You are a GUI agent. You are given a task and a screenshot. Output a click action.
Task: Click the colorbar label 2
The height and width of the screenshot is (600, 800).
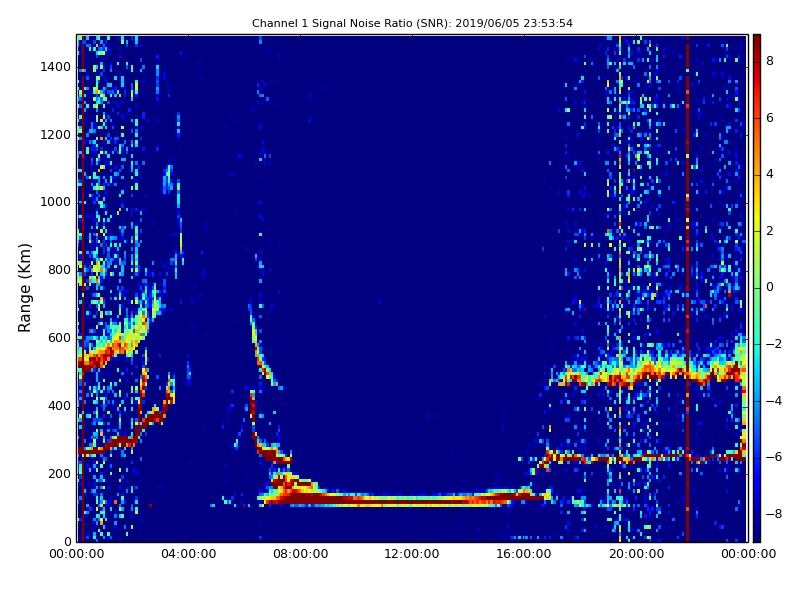point(770,231)
